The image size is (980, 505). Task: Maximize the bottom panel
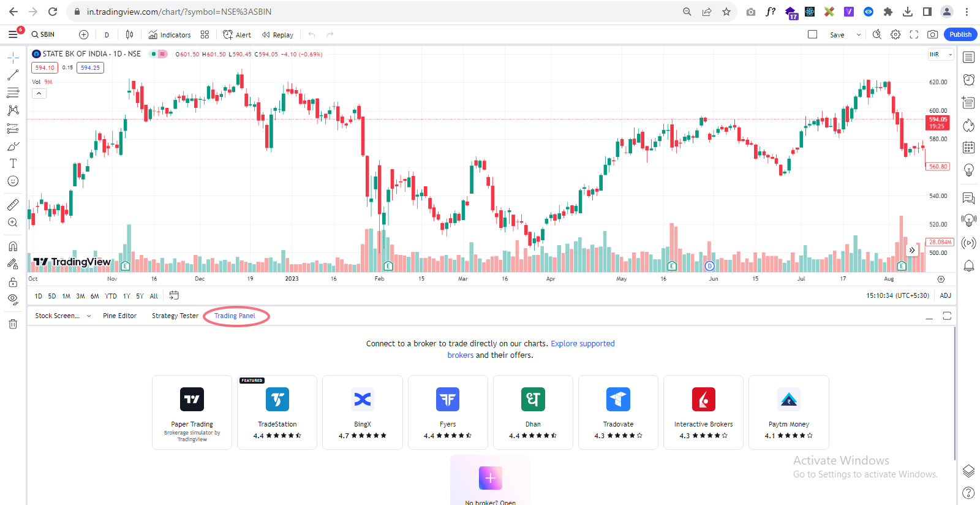[x=947, y=316]
